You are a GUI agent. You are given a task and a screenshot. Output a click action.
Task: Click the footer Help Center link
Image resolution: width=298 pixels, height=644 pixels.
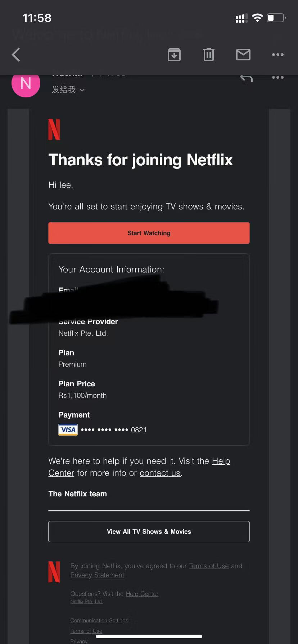tap(142, 594)
